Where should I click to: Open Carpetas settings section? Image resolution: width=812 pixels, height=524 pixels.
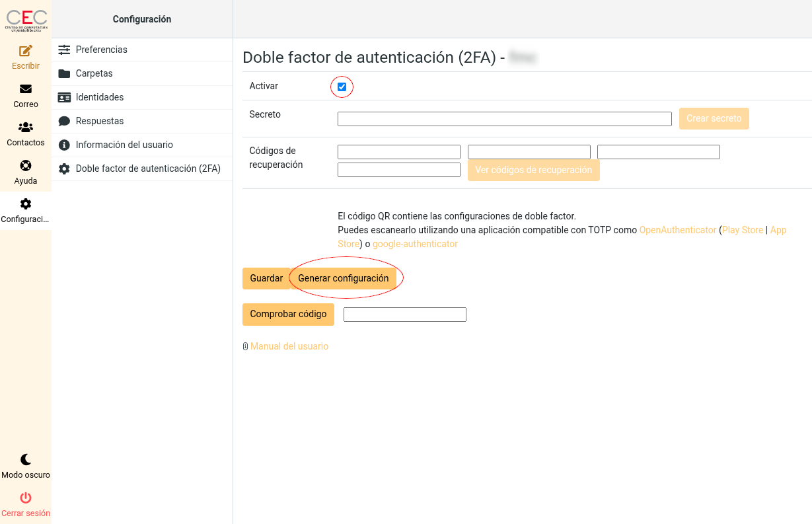(x=94, y=73)
